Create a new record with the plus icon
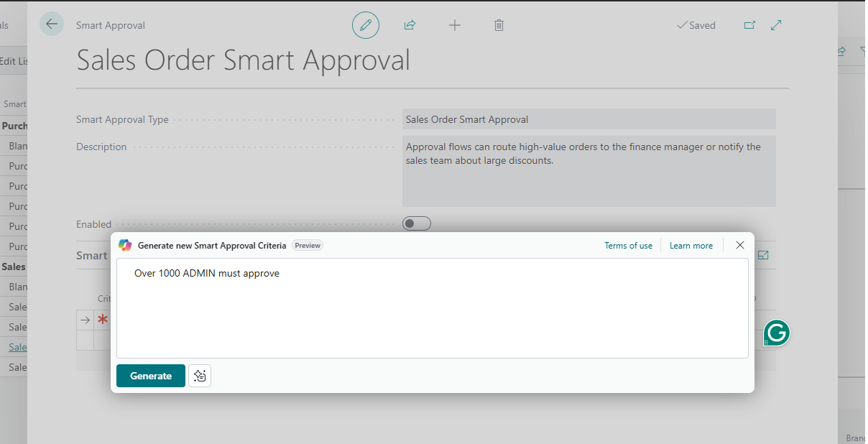This screenshot has height=444, width=868. (x=455, y=24)
